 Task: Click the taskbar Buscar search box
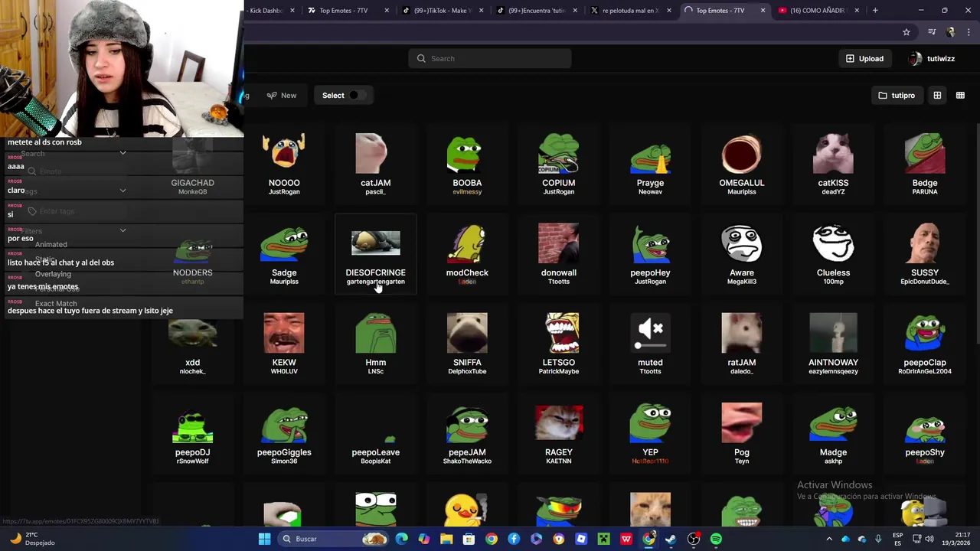(x=333, y=539)
